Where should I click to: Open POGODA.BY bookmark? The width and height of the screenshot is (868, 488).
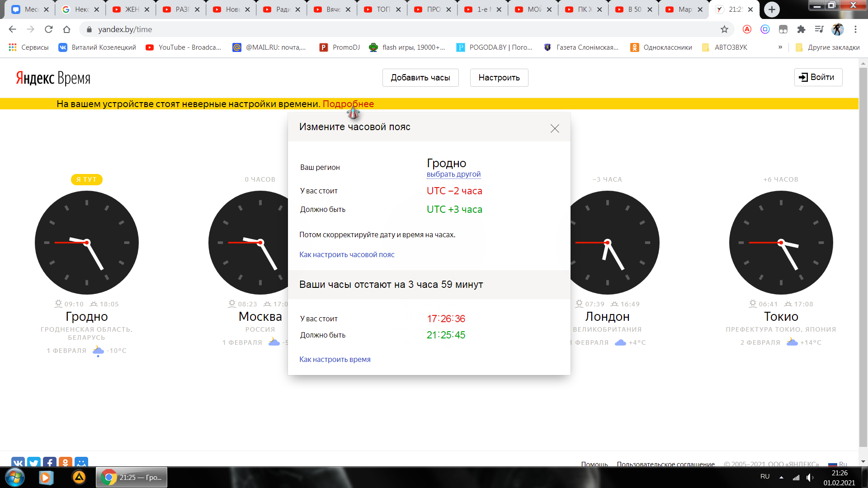494,47
